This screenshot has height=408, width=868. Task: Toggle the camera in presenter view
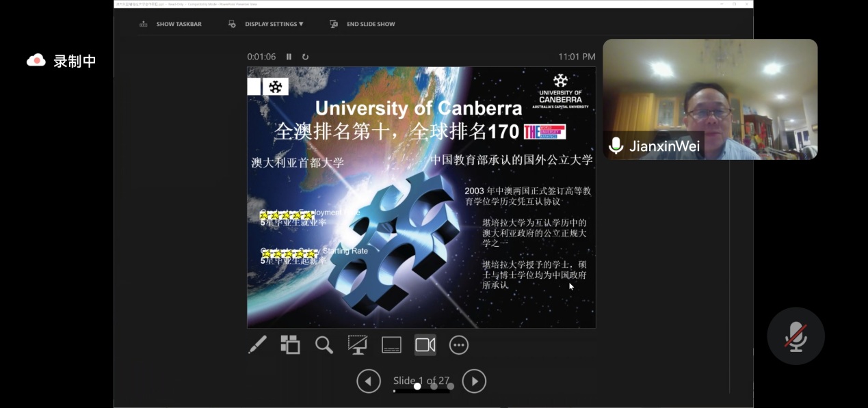[425, 345]
